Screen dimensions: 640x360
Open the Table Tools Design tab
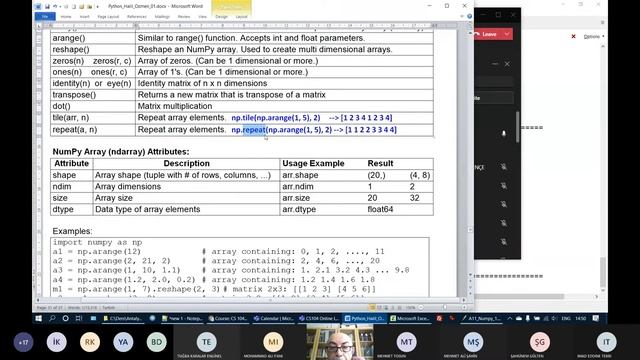(x=221, y=17)
